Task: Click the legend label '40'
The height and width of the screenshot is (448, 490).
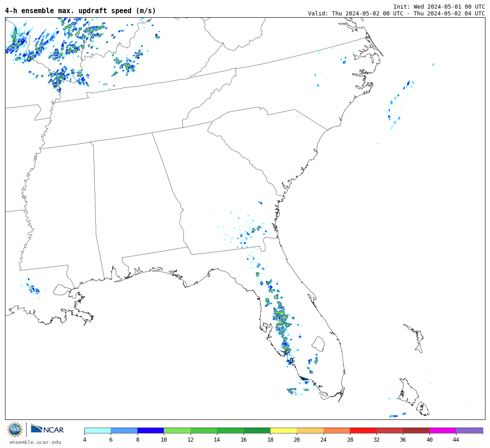Action: (430, 439)
